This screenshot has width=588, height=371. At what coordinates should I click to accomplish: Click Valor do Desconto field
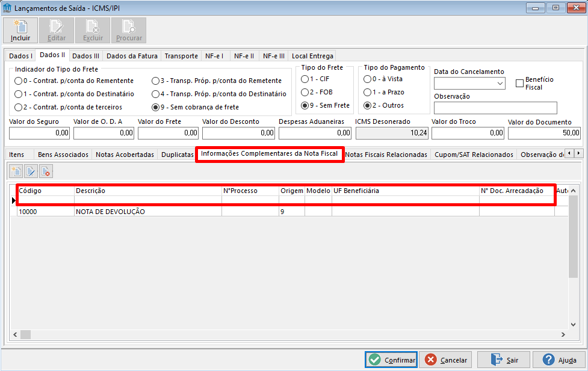click(x=238, y=133)
